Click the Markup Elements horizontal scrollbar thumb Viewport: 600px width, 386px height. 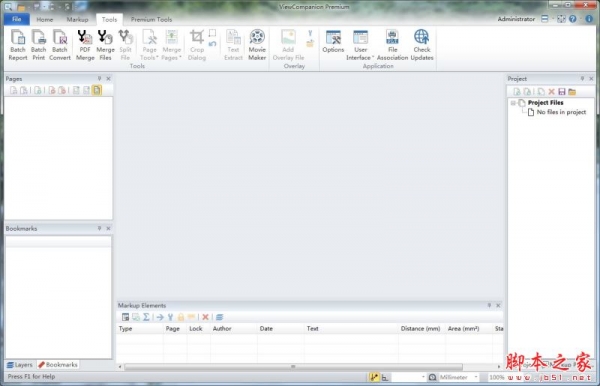click(x=293, y=366)
